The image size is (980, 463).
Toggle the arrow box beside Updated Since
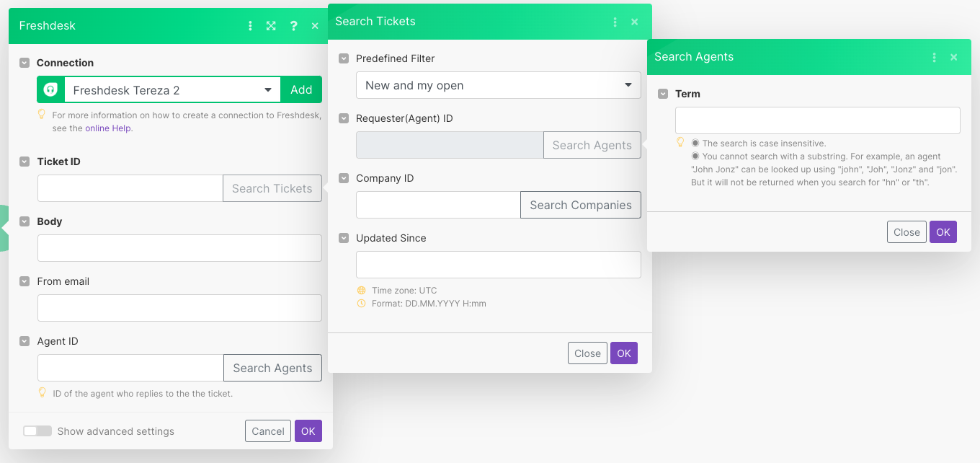pos(344,238)
